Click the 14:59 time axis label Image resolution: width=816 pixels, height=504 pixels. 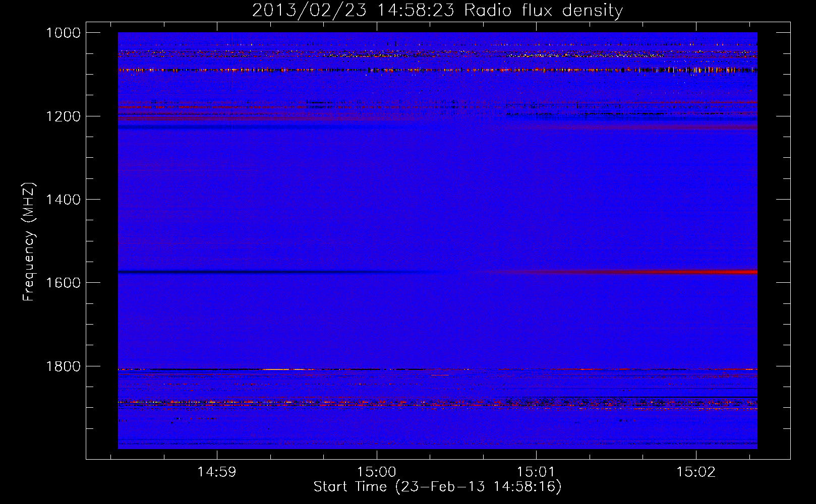216,472
